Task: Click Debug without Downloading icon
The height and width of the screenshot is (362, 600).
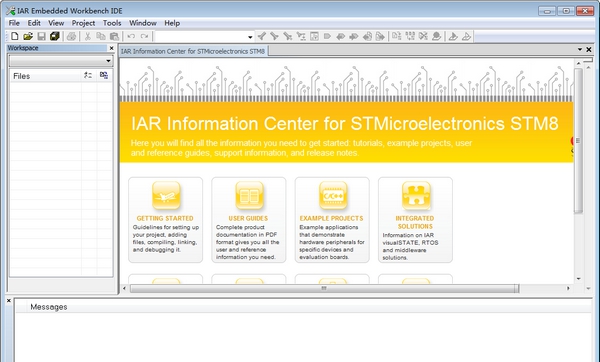Action: coord(466,36)
